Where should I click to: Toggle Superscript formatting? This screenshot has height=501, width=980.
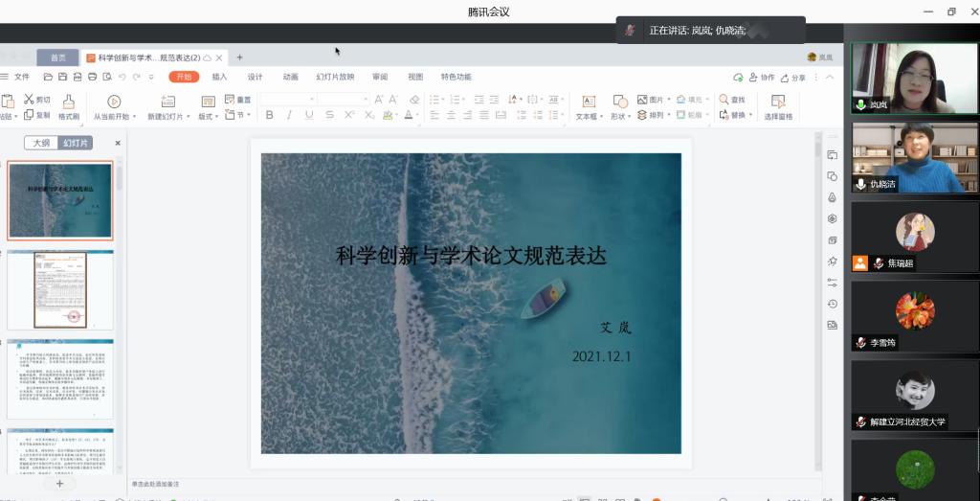pyautogui.click(x=349, y=115)
